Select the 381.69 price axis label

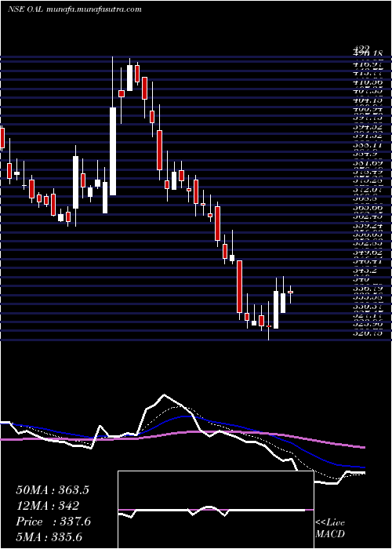click(367, 163)
